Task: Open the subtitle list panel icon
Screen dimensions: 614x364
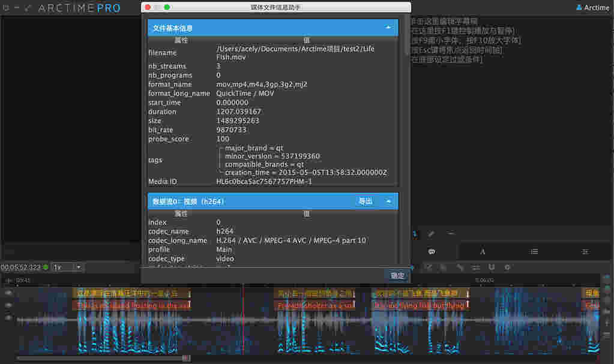Action: 534,251
